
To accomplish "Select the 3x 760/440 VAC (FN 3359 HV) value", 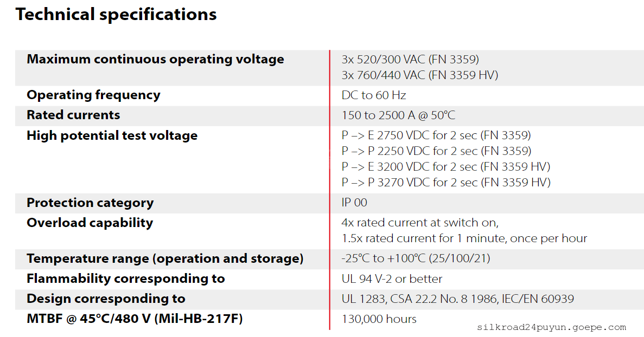I will point(419,75).
